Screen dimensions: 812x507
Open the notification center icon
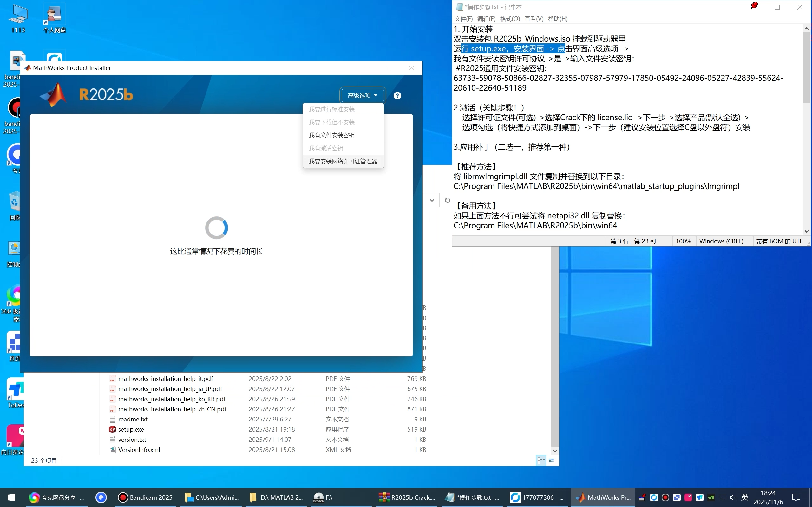[796, 497]
